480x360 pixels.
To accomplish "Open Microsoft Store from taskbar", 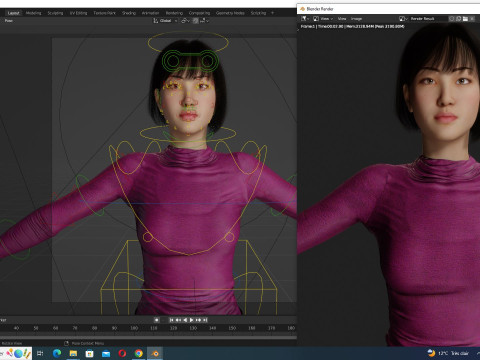I will pyautogui.click(x=90, y=353).
